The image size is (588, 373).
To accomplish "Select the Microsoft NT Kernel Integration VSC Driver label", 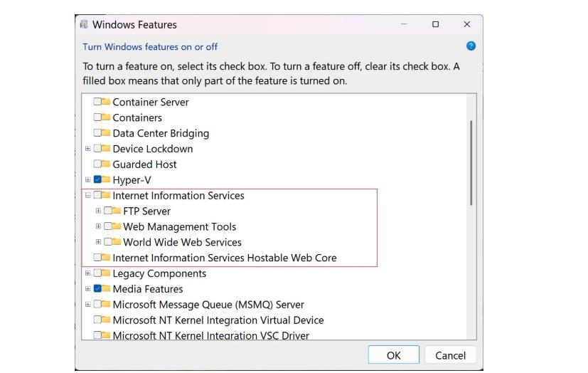I will coord(211,335).
